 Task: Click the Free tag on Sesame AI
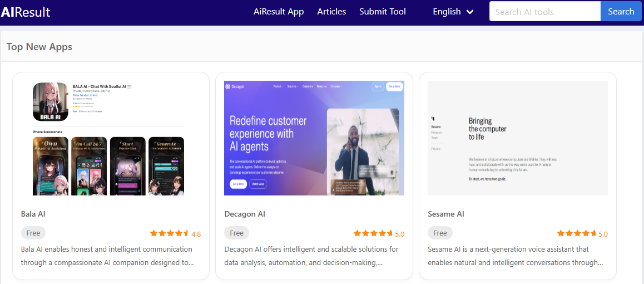point(440,233)
